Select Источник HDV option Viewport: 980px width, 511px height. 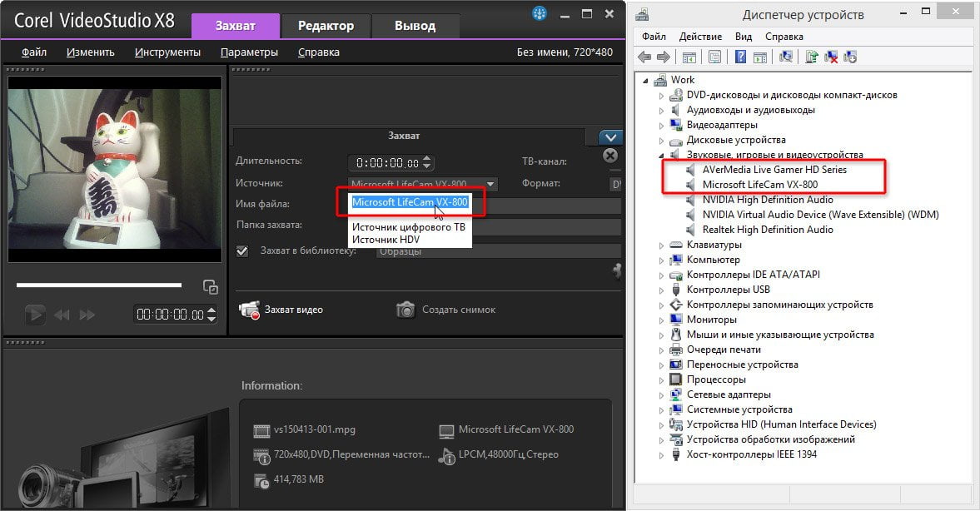click(x=386, y=239)
